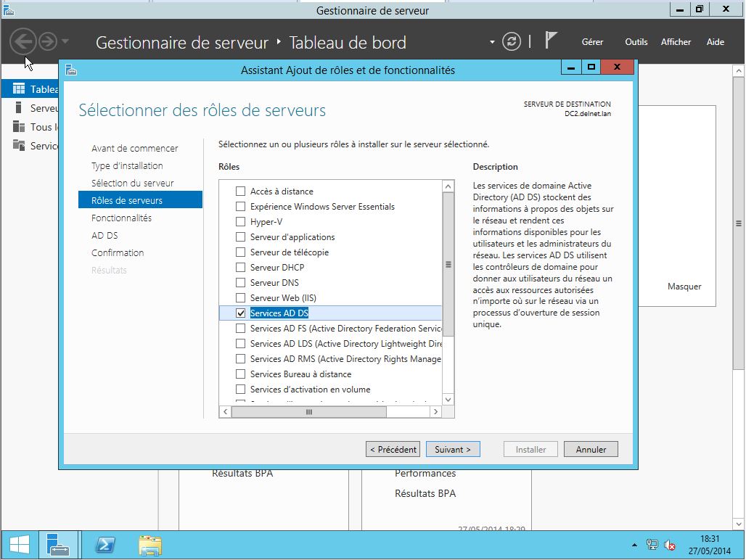Click the back navigation arrow in Server Manager
The height and width of the screenshot is (560, 746).
coord(22,42)
